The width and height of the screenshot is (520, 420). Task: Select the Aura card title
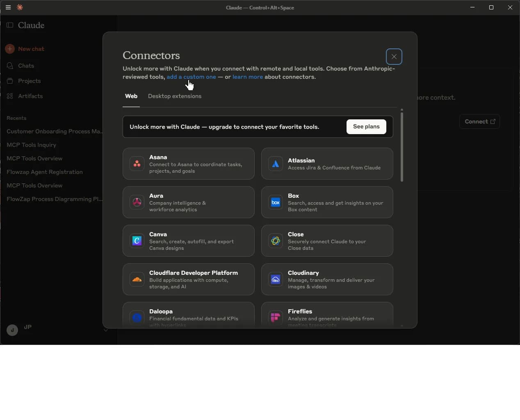point(156,196)
